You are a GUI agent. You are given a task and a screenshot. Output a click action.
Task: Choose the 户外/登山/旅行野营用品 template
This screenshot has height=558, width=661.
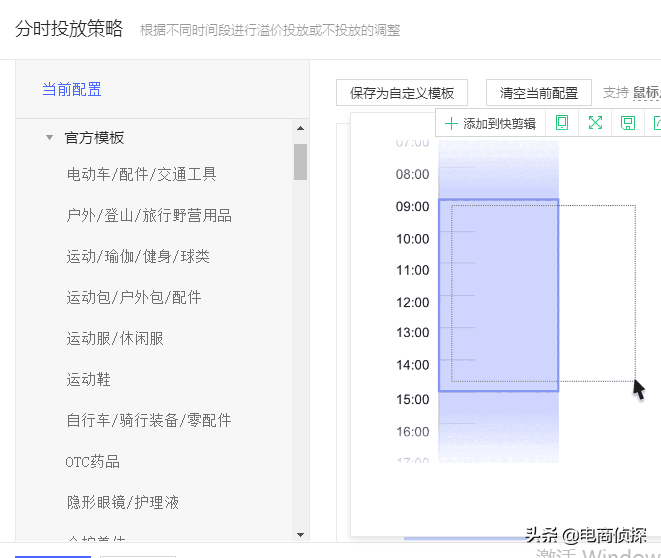click(149, 215)
